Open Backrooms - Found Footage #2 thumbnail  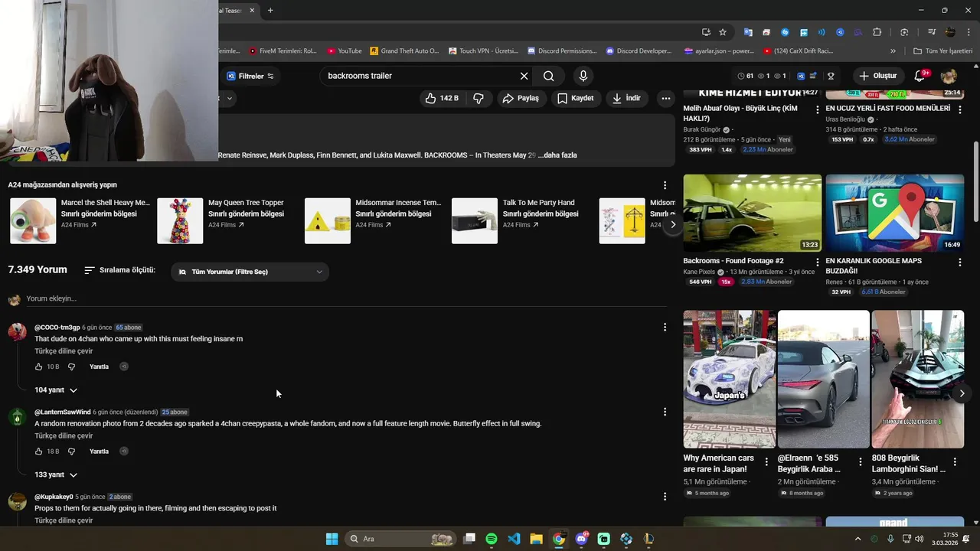coord(753,213)
